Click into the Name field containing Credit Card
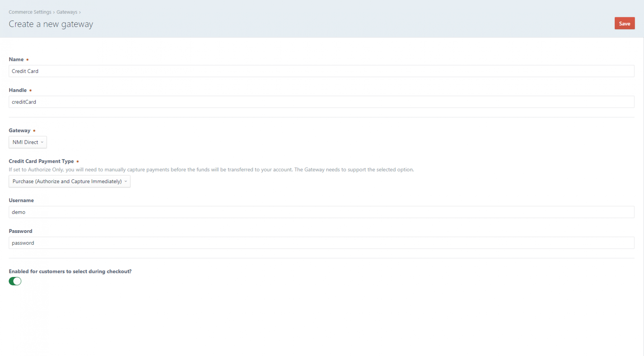 321,71
